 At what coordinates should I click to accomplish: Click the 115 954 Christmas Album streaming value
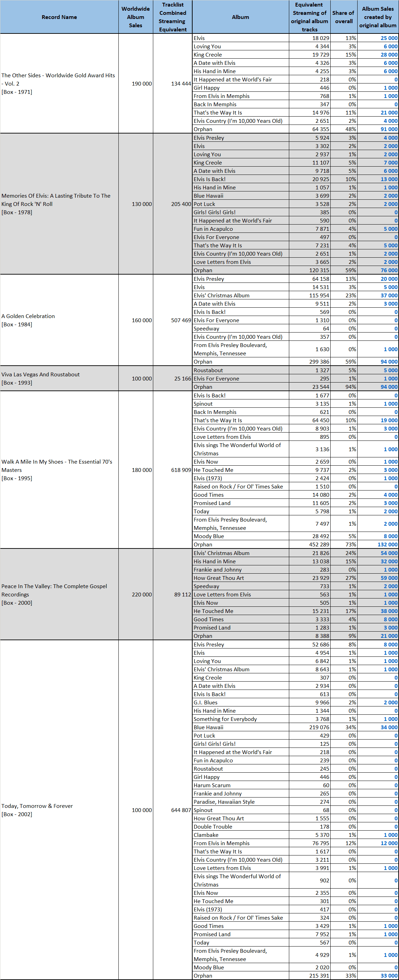tap(310, 296)
